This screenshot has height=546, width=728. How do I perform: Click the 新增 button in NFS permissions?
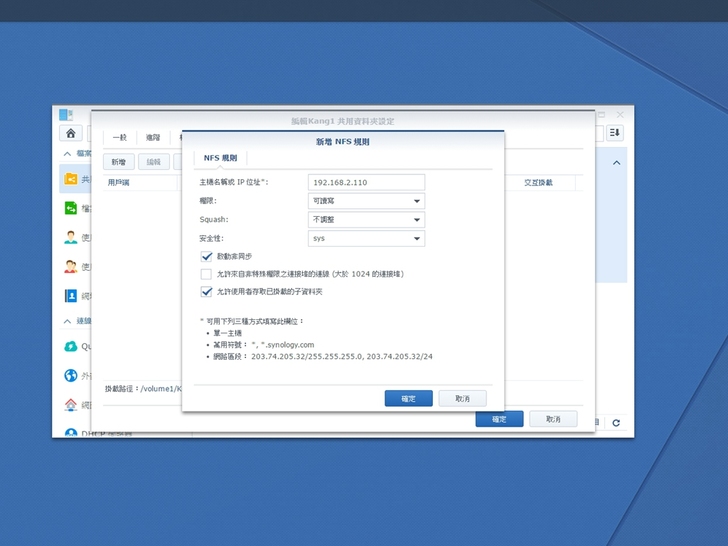click(x=119, y=162)
